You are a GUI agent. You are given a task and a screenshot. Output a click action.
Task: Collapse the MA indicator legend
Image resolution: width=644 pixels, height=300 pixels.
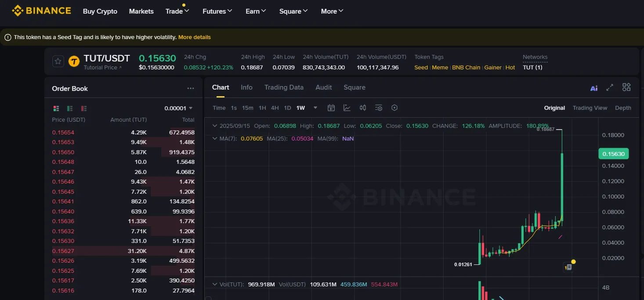215,138
